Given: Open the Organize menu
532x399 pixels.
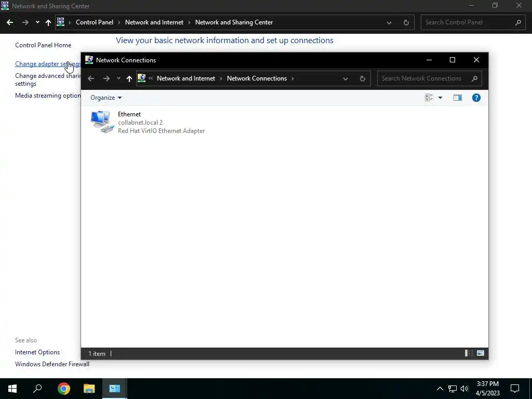Looking at the screenshot, I should [106, 98].
